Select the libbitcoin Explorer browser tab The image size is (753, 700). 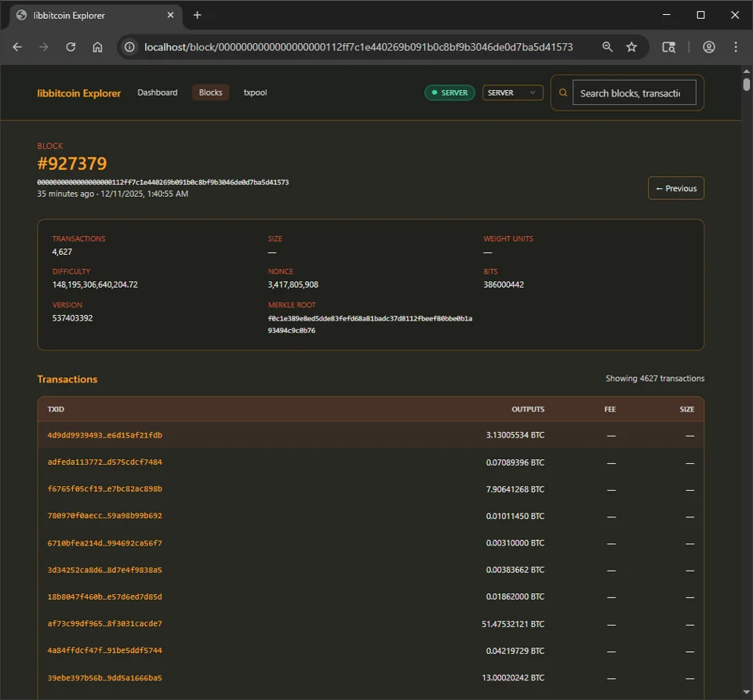pyautogui.click(x=96, y=16)
